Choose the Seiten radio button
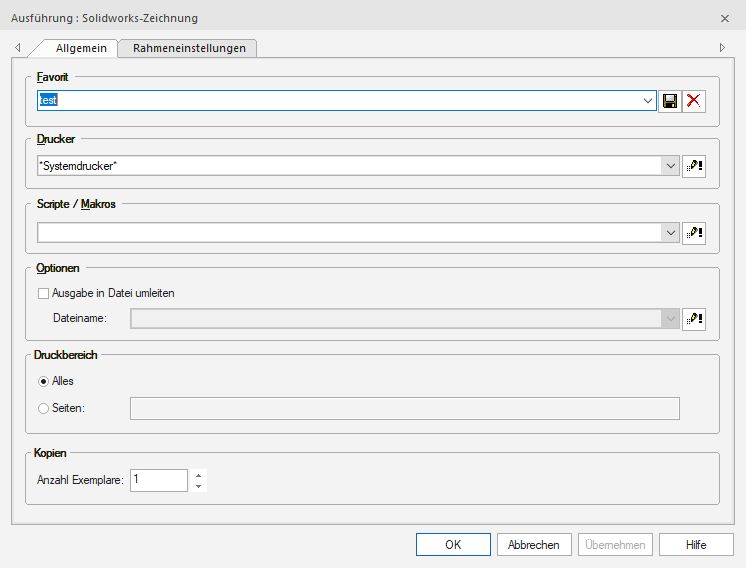This screenshot has height=568, width=746. (43, 408)
